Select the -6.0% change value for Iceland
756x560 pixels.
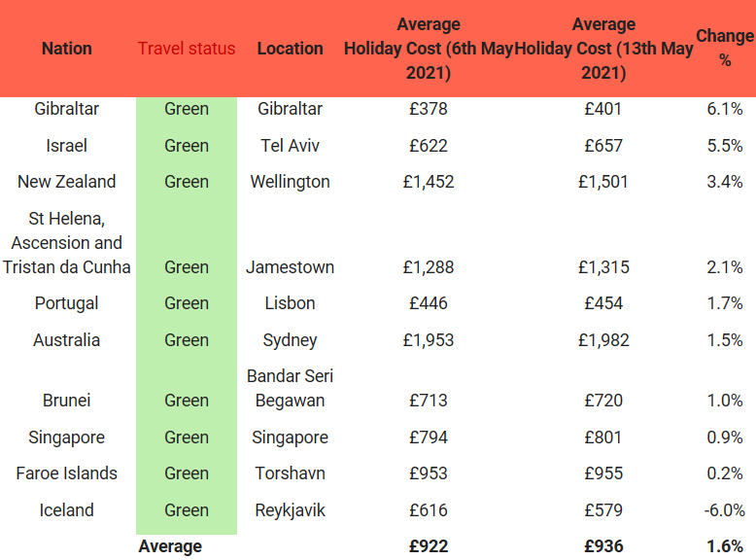point(725,510)
